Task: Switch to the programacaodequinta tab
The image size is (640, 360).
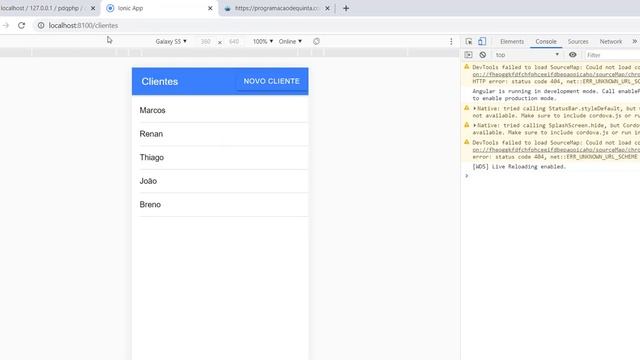Action: click(276, 8)
